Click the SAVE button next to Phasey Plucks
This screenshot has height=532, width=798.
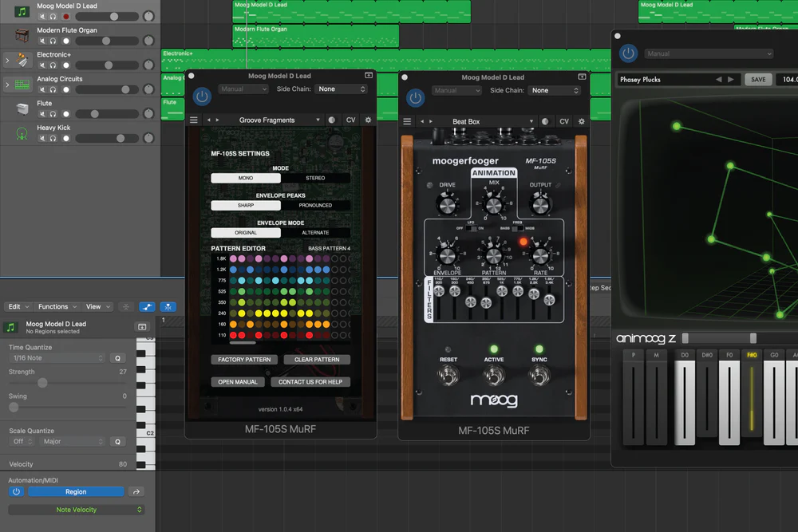point(758,79)
